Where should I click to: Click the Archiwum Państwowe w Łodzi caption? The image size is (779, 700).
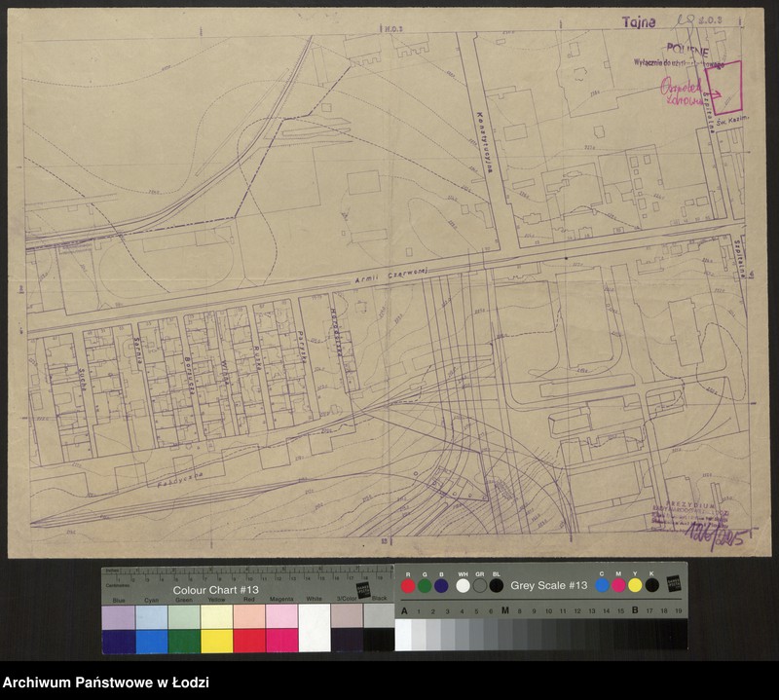tap(105, 683)
